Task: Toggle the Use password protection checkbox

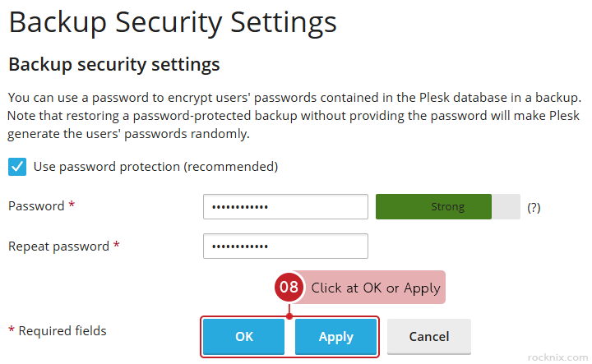Action: tap(16, 167)
